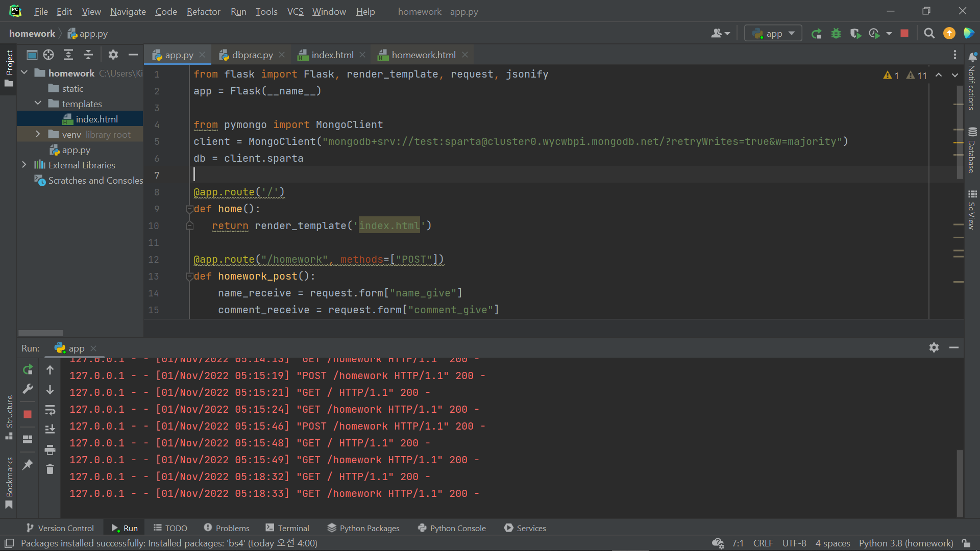Open Search Everywhere magnifier icon

(x=929, y=34)
